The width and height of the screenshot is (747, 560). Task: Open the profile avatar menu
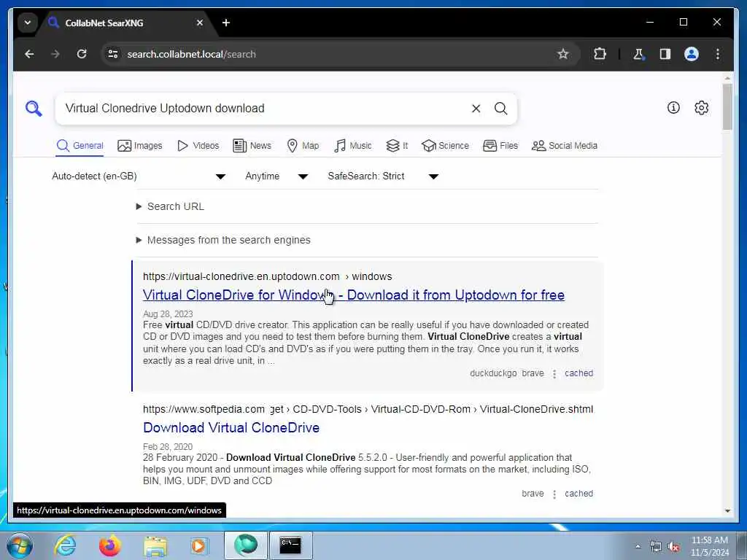click(x=692, y=54)
